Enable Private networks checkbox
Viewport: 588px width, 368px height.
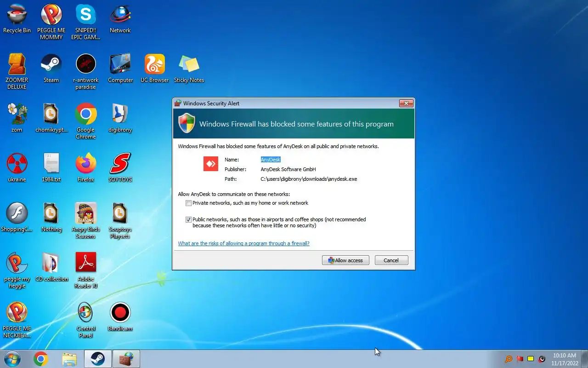click(x=188, y=203)
